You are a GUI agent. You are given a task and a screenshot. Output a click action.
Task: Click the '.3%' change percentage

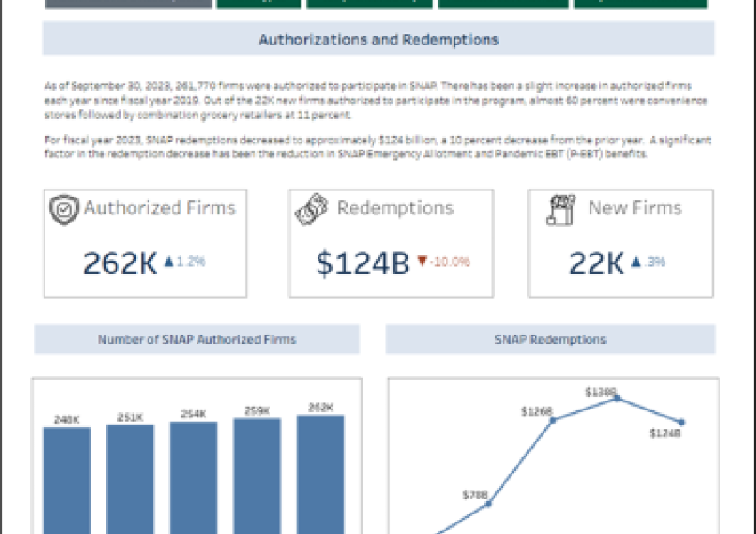655,262
